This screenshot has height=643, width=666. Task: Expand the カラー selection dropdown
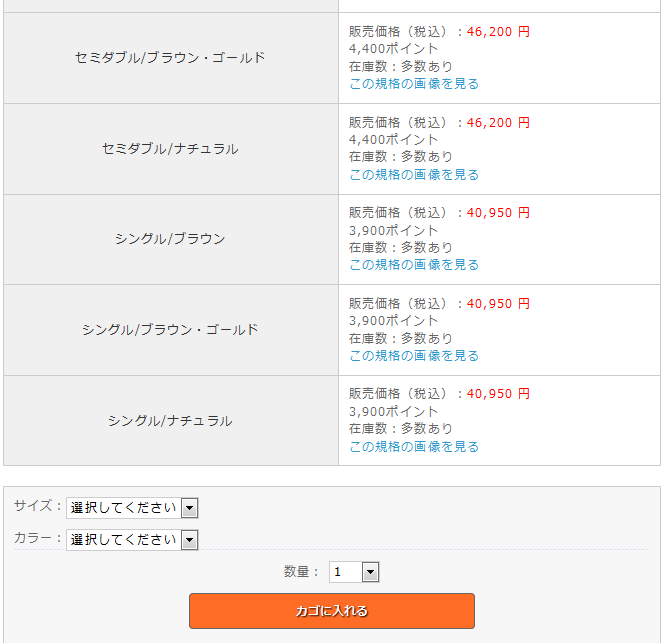click(132, 540)
